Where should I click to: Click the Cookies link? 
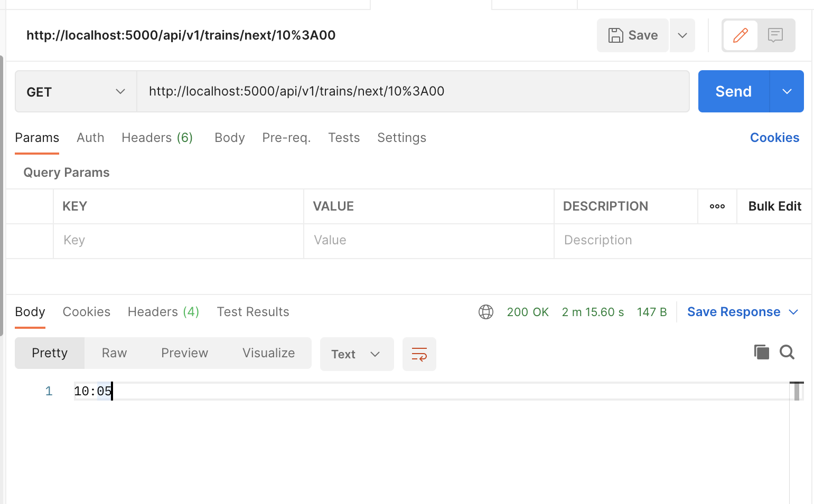click(x=774, y=138)
